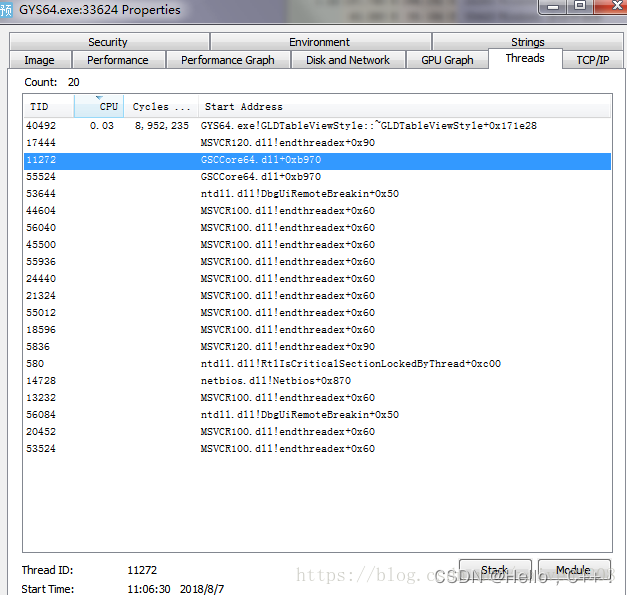Click the cycles value 8,952,235
Viewport: 627px width, 595px height.
pos(162,126)
